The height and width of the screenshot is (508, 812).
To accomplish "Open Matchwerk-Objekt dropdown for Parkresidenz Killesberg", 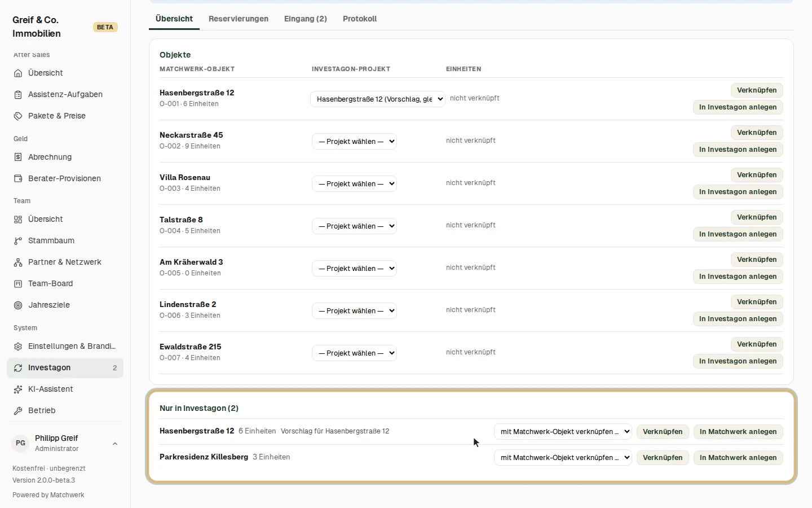I will tap(563, 457).
